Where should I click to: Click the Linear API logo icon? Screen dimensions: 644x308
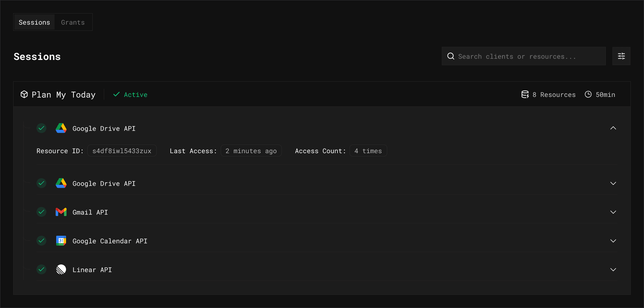tap(61, 269)
